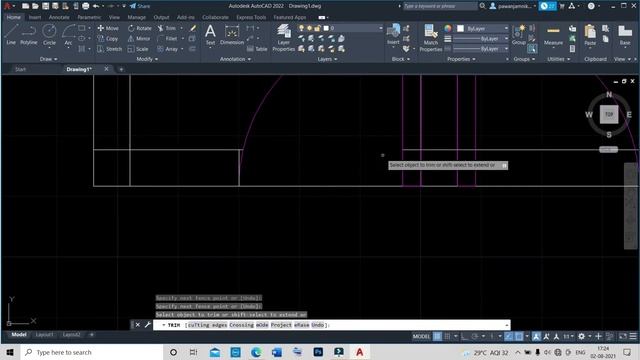
Task: Open the Parametric ribbon tab
Action: 89,18
